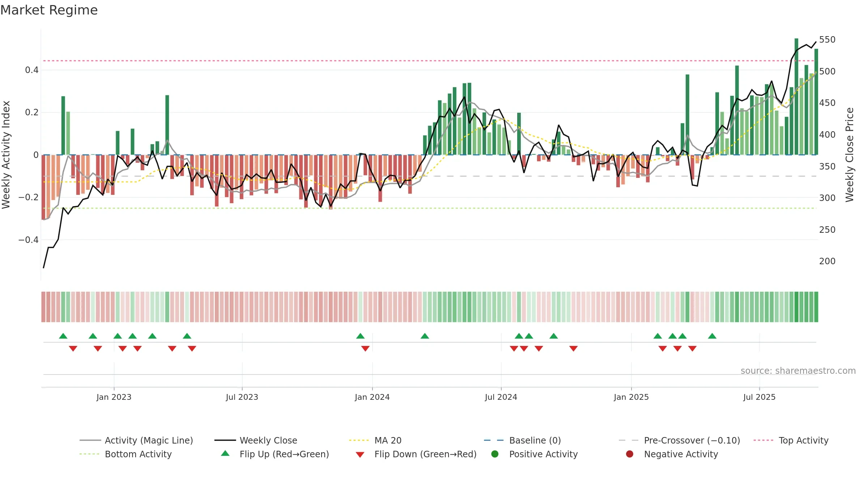Click the Jan 2025 x-axis label
Image resolution: width=868 pixels, height=488 pixels.
[x=631, y=397]
